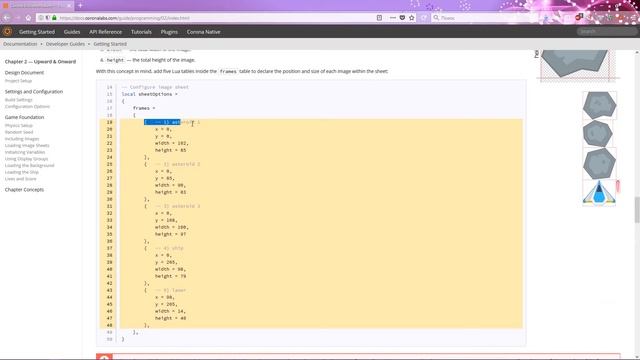Open Loading Image Sheets sidebar link
Image resolution: width=640 pixels, height=360 pixels.
pyautogui.click(x=27, y=146)
